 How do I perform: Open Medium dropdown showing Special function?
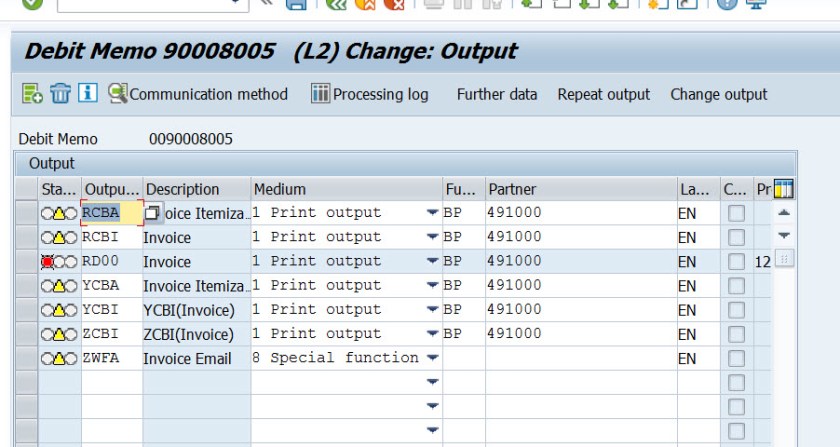click(432, 358)
